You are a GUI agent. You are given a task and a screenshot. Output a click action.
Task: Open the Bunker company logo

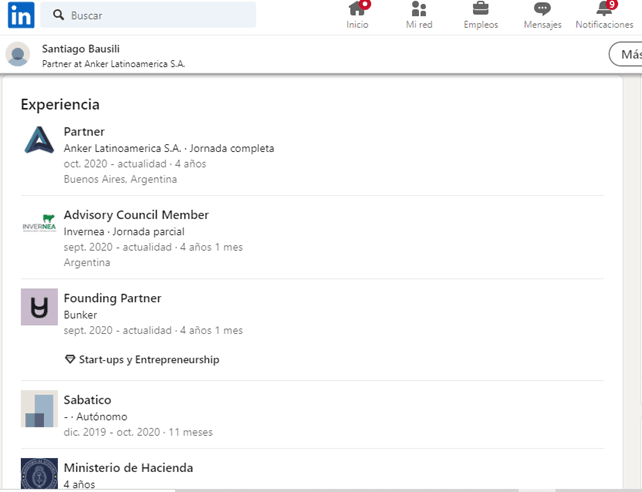point(39,307)
